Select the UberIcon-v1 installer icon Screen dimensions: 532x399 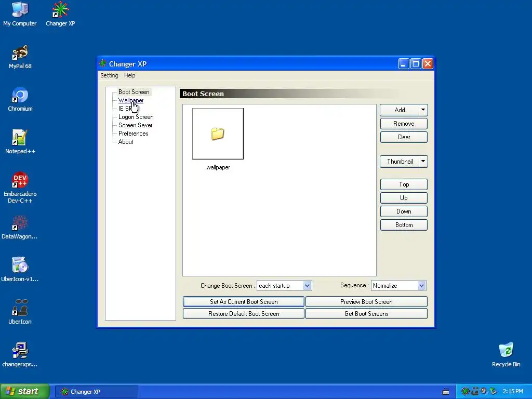pos(20,270)
